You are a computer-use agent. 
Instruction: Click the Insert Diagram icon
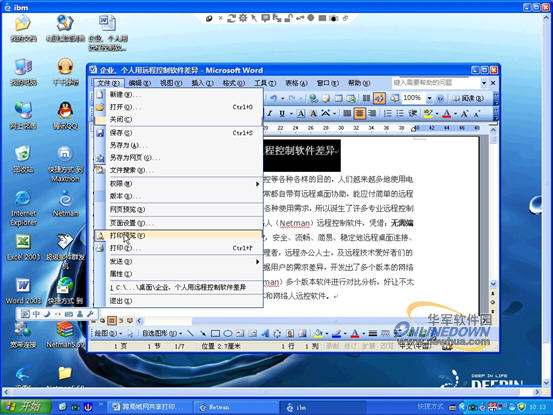pyautogui.click(x=278, y=333)
